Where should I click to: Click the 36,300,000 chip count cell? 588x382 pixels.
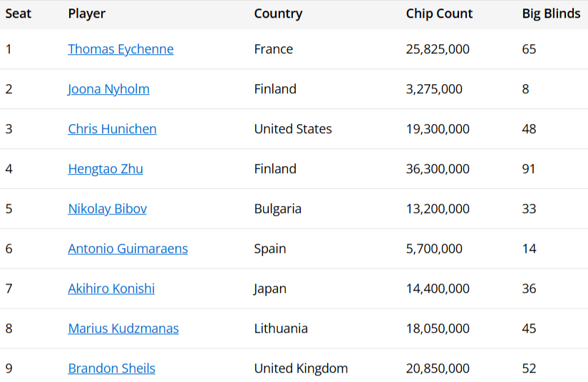[x=438, y=169]
